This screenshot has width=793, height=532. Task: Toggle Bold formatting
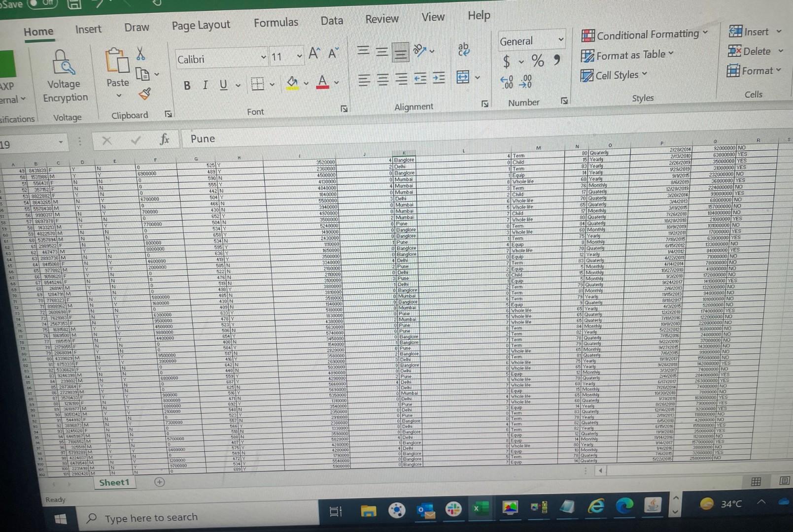[x=187, y=85]
